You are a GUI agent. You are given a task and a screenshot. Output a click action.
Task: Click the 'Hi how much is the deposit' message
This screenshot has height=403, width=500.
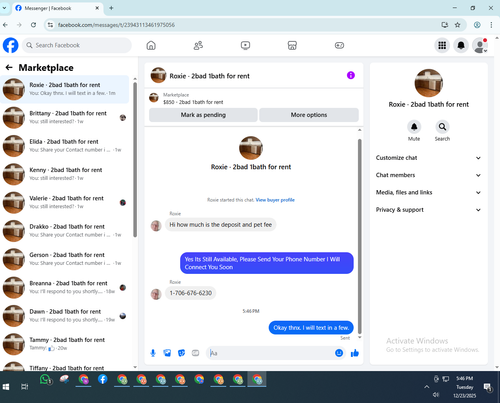pyautogui.click(x=221, y=225)
